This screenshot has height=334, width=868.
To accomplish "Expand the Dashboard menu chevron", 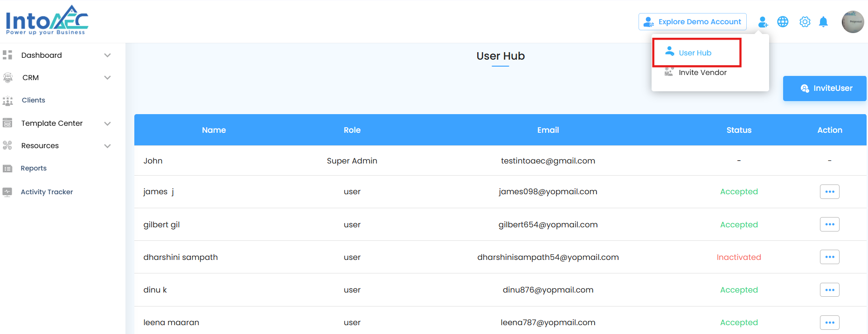I will tap(107, 55).
